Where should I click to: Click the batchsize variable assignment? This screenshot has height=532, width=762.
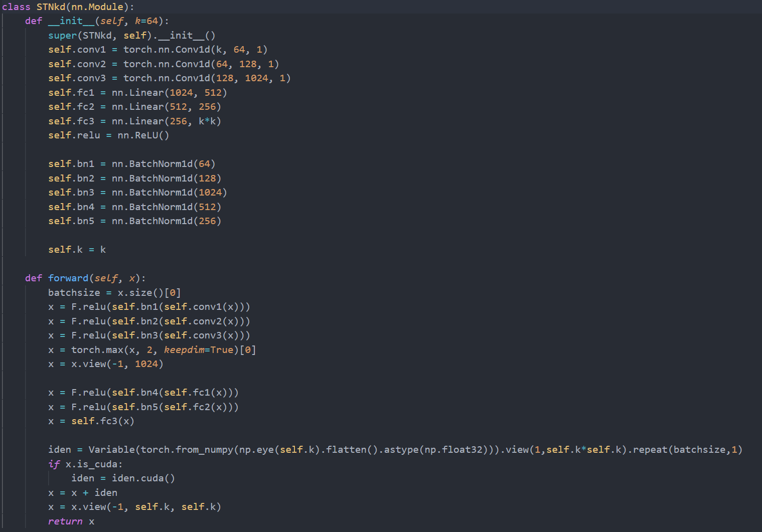click(x=74, y=292)
